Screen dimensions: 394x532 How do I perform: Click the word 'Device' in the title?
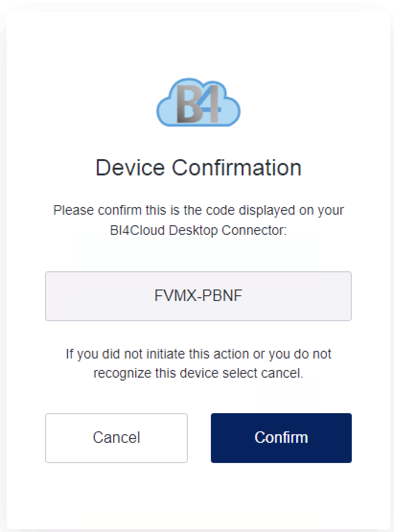(x=130, y=168)
